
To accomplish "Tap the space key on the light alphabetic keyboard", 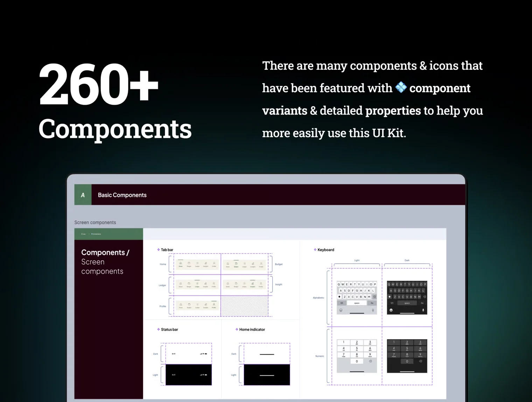I will (357, 303).
